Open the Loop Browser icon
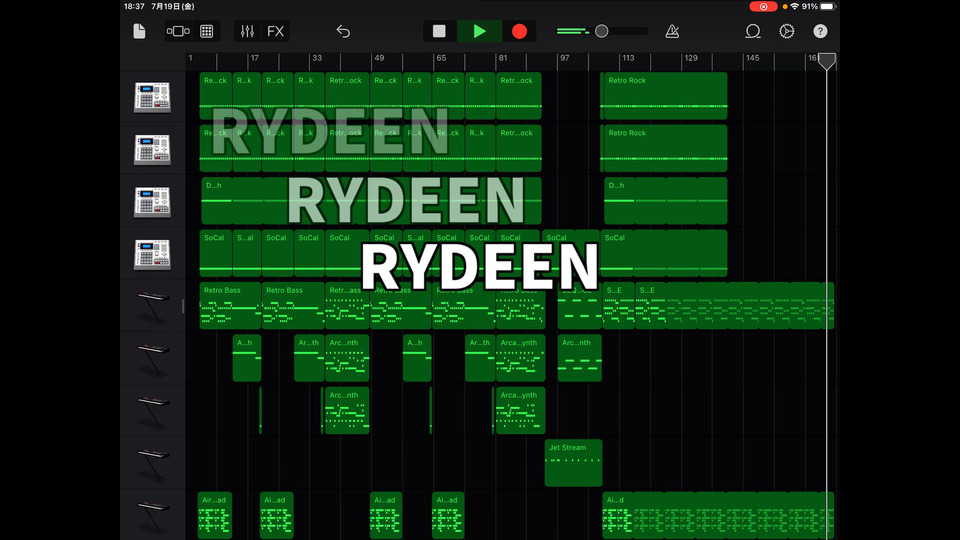The image size is (960, 540). coord(753,31)
